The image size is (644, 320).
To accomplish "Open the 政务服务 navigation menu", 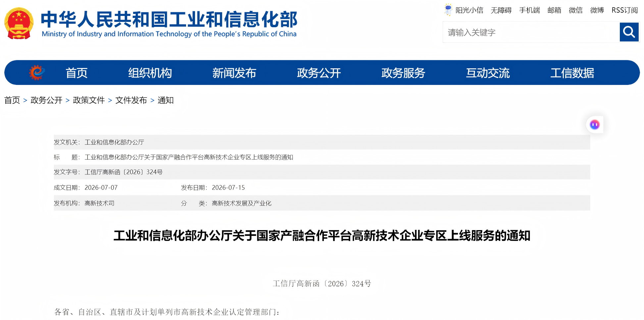I will (403, 73).
